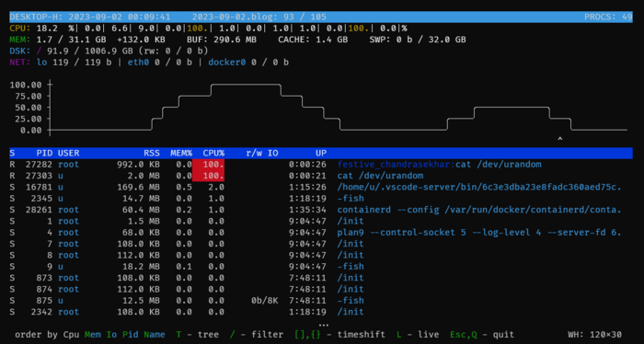Select process PID 16781
Screen dimensions: 644x344
click(39, 188)
